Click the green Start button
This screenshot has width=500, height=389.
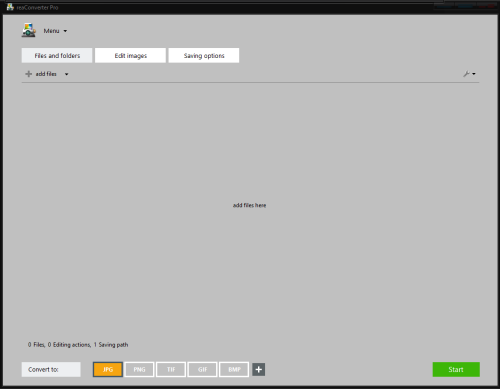coord(456,369)
